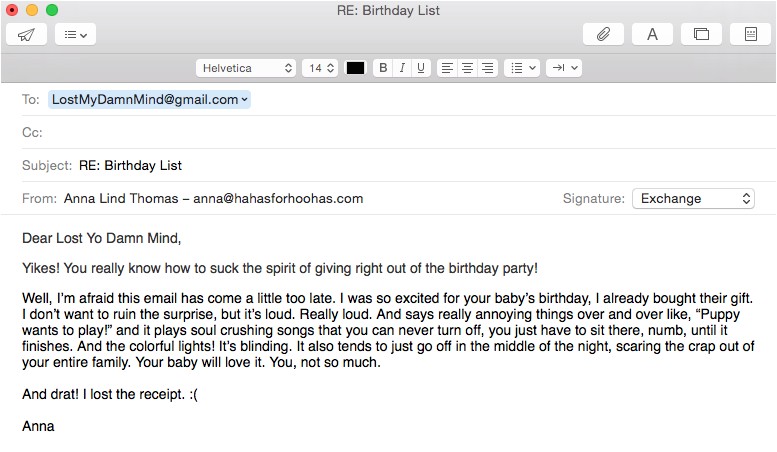
Task: Open the Exchange signature dropdown
Action: (693, 198)
